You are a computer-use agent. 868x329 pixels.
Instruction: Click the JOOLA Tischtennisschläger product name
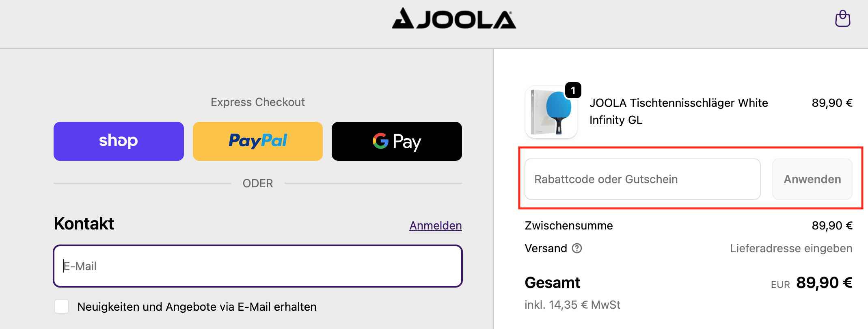click(x=678, y=111)
